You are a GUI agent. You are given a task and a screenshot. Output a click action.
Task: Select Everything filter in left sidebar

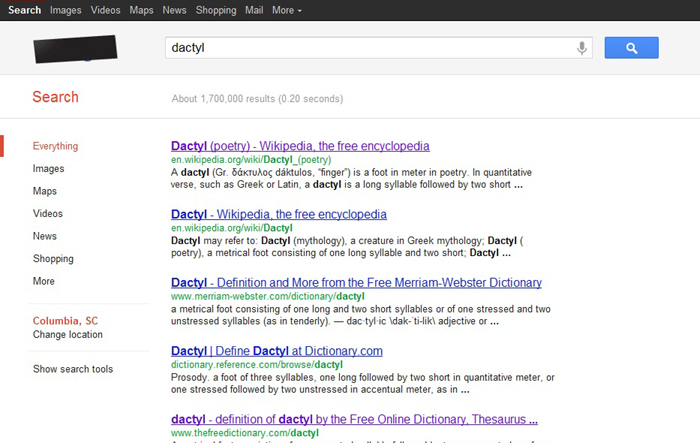[x=55, y=146]
